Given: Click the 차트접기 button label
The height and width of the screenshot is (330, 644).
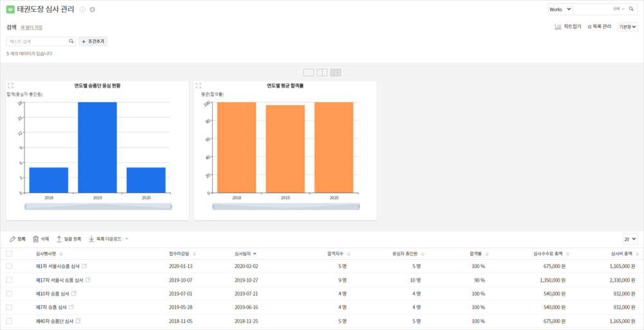Looking at the screenshot, I should point(573,26).
